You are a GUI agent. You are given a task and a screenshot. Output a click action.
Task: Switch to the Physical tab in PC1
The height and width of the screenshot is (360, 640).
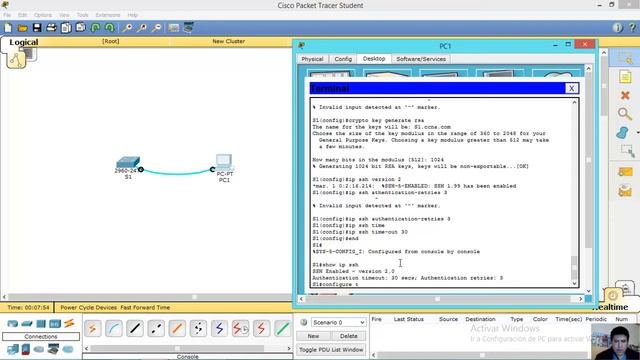(x=312, y=59)
